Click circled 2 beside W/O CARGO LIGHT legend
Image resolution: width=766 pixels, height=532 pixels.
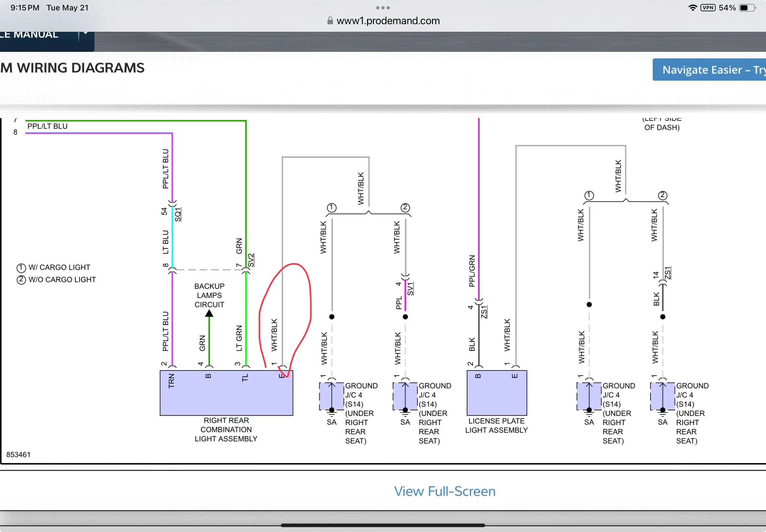click(x=21, y=280)
